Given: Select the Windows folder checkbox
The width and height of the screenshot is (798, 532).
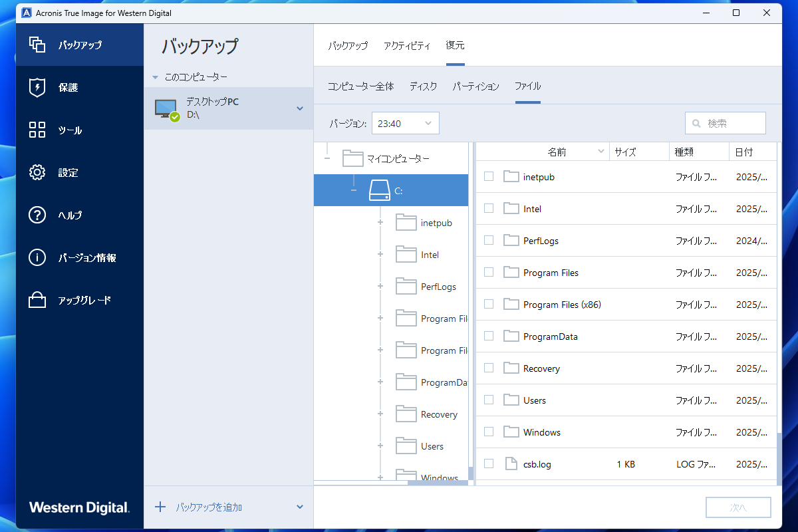Looking at the screenshot, I should 489,432.
